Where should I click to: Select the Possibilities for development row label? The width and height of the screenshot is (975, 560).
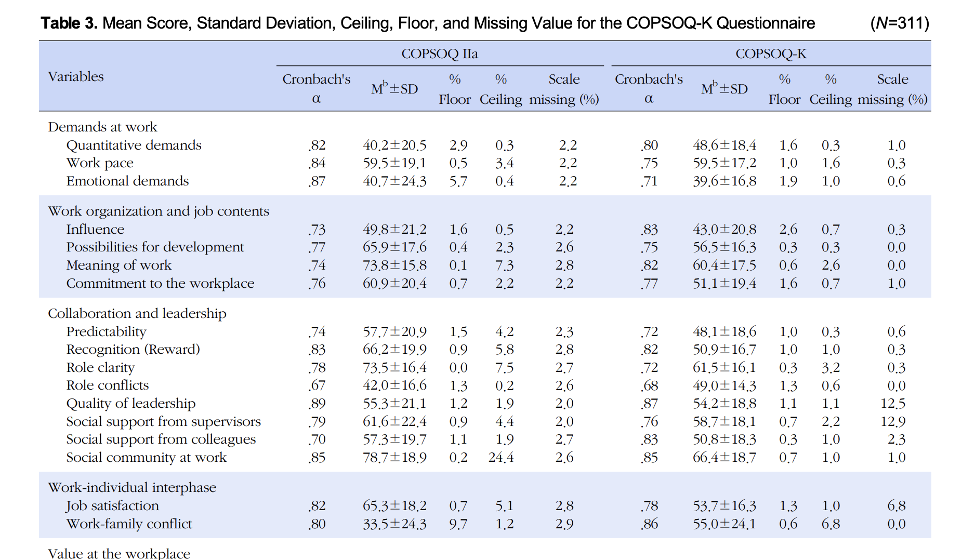tap(155, 247)
